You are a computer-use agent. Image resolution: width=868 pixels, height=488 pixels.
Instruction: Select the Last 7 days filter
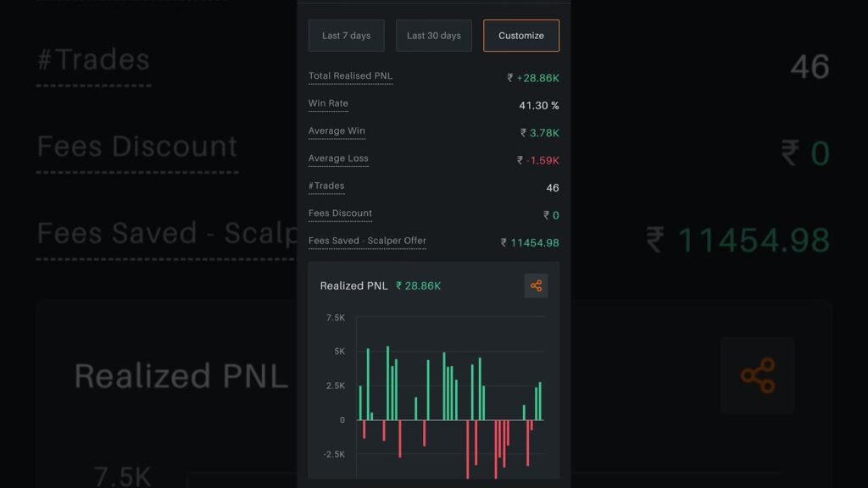coord(346,36)
